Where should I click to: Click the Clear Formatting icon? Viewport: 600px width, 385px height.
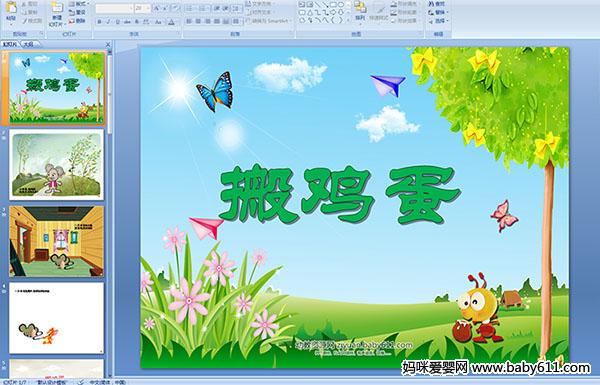pyautogui.click(x=175, y=8)
